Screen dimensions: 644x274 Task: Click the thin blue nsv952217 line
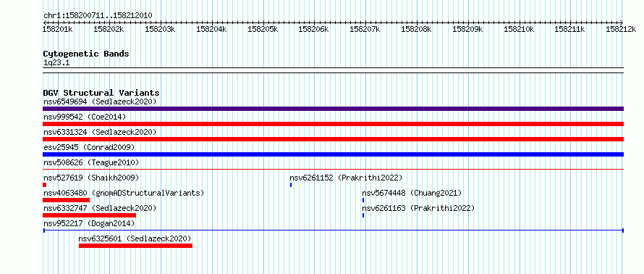click(x=333, y=231)
